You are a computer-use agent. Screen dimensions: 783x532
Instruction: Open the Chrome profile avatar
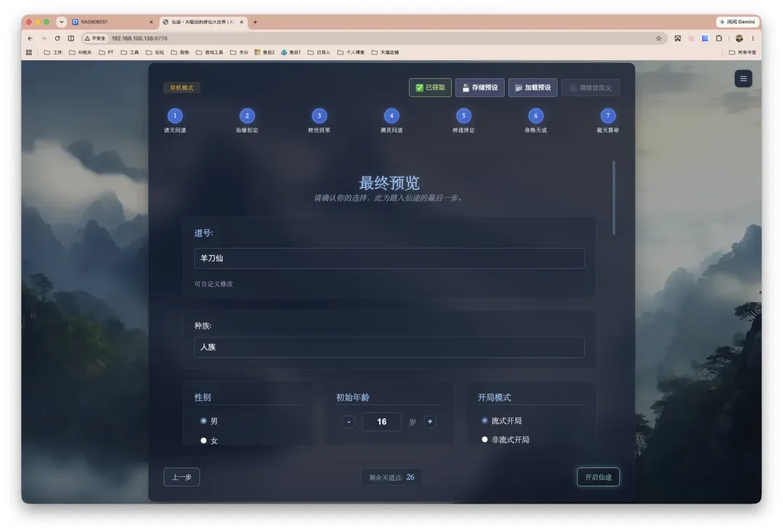click(739, 38)
